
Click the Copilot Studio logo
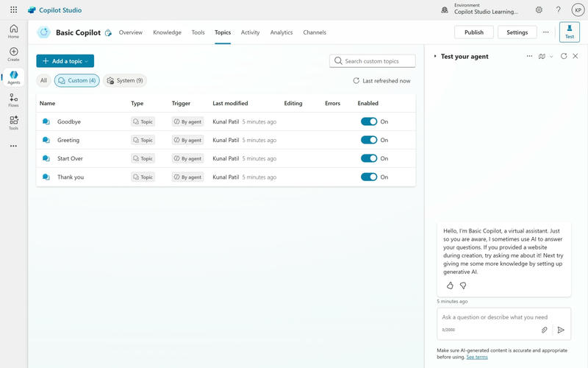(x=32, y=10)
